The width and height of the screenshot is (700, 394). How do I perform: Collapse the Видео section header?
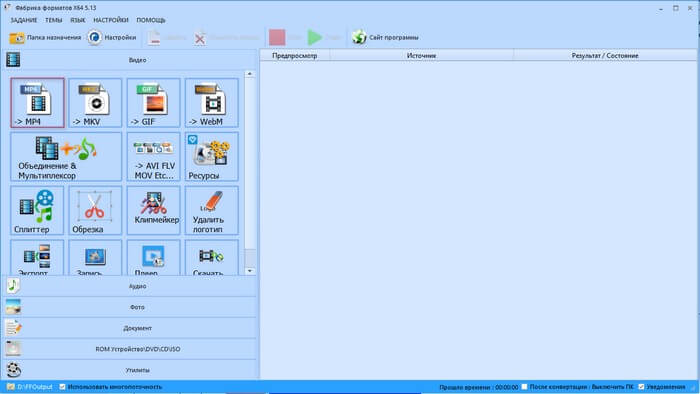130,60
